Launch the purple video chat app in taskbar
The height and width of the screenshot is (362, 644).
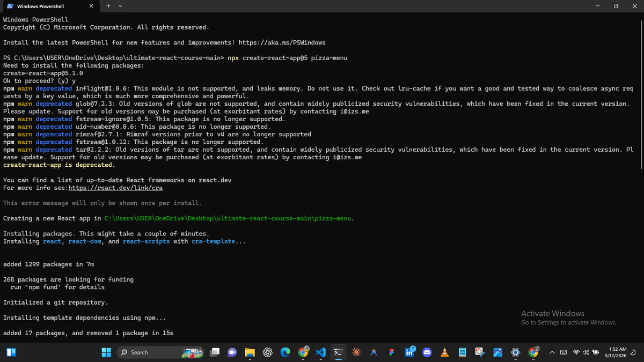pos(232,352)
